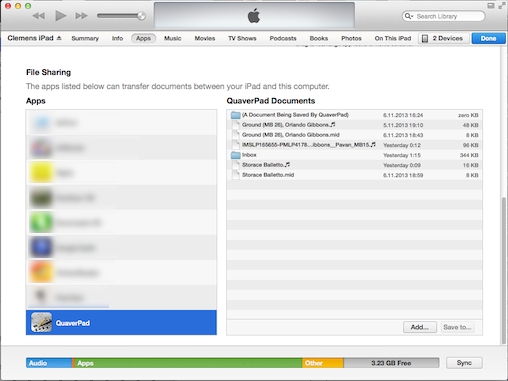Open search options magnifier dropdown
The image size is (508, 381).
pos(409,16)
